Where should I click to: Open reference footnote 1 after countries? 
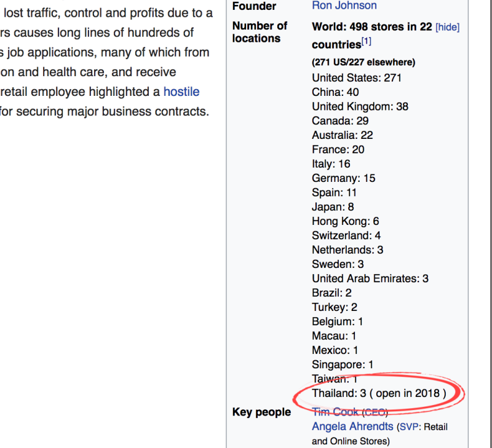[x=366, y=41]
